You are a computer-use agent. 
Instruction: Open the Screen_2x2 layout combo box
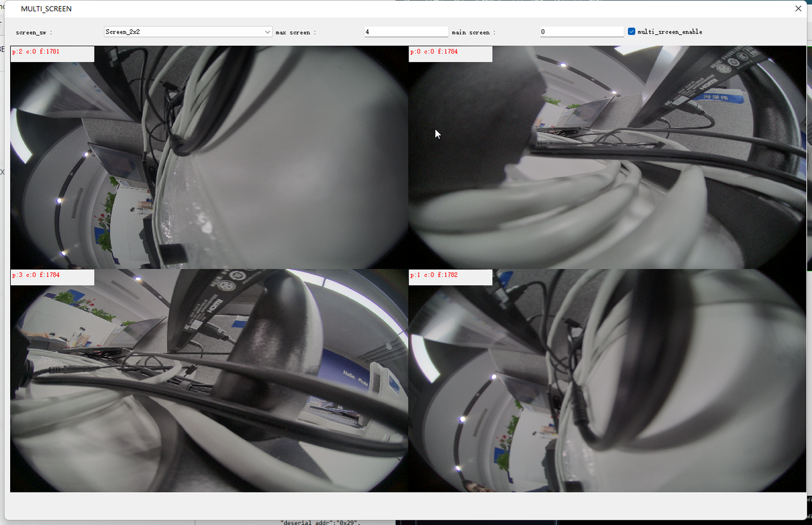tap(184, 32)
